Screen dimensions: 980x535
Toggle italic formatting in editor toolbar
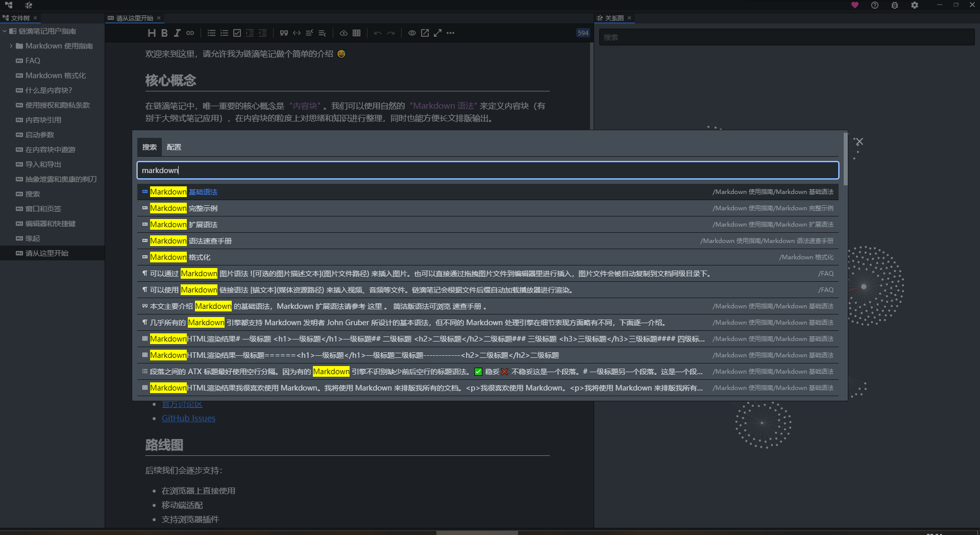(x=177, y=33)
